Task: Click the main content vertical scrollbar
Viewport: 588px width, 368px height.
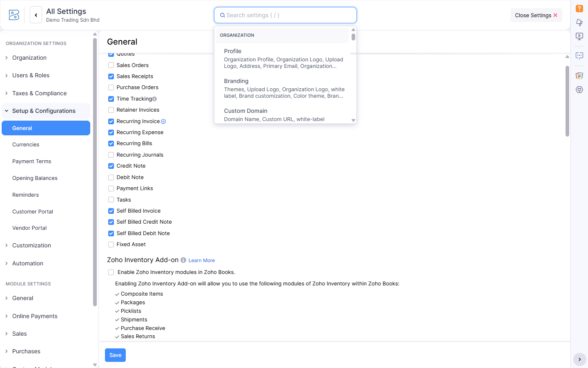Action: click(567, 101)
